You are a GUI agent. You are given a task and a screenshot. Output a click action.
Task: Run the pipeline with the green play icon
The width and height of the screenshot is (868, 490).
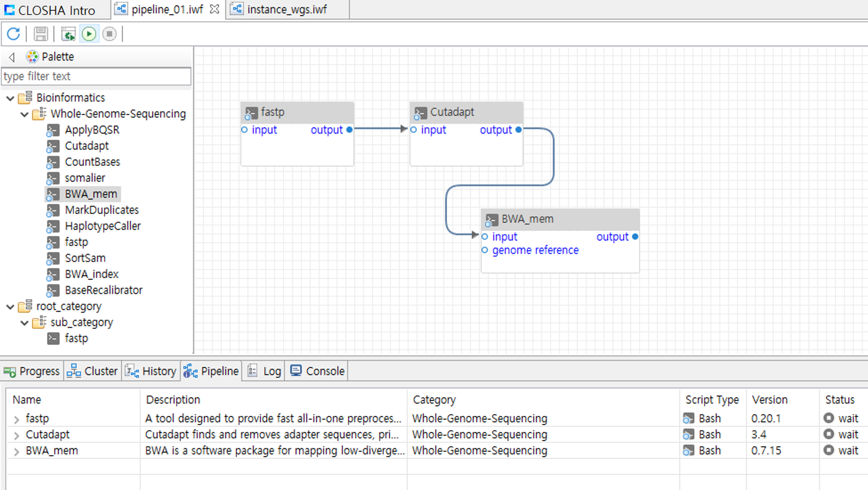(89, 34)
